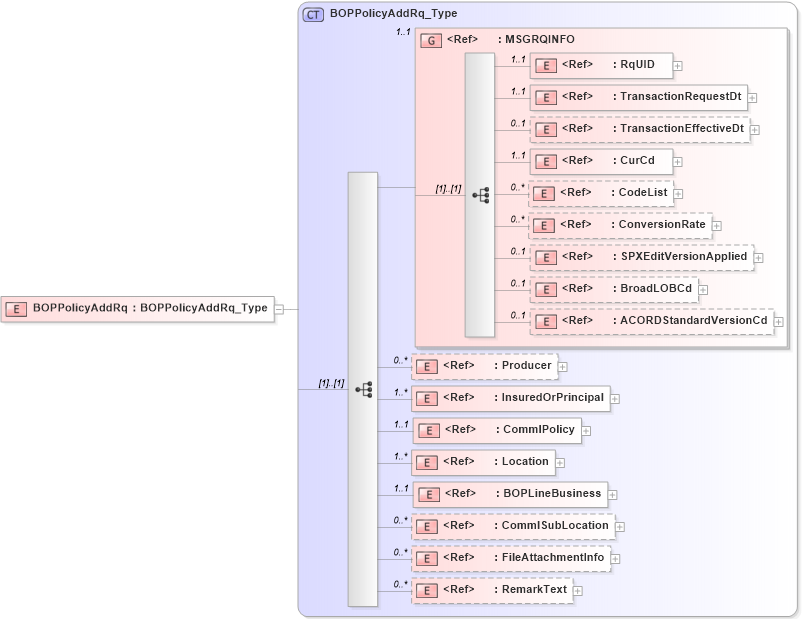Expand the Producer element details
This screenshot has width=802, height=619.
click(562, 366)
